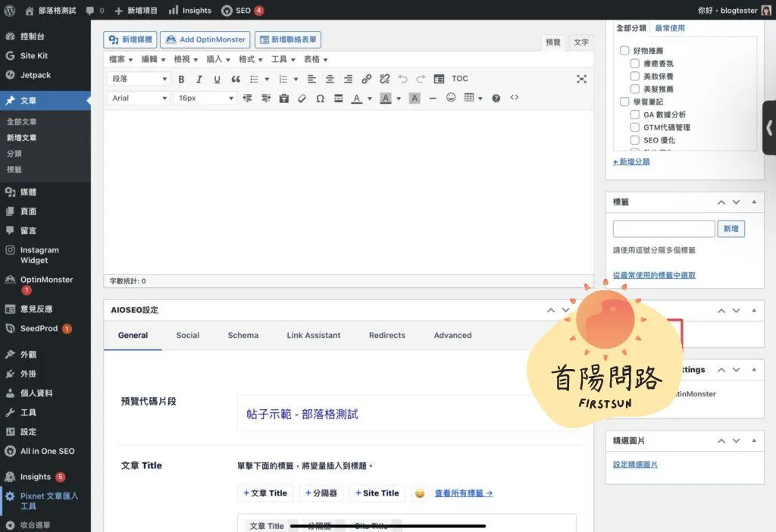Expand the Arial font family dropdown

tap(140, 99)
